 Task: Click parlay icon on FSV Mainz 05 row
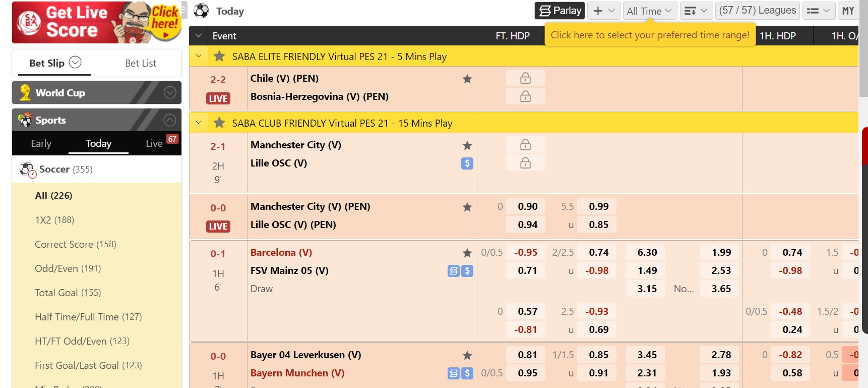[454, 271]
